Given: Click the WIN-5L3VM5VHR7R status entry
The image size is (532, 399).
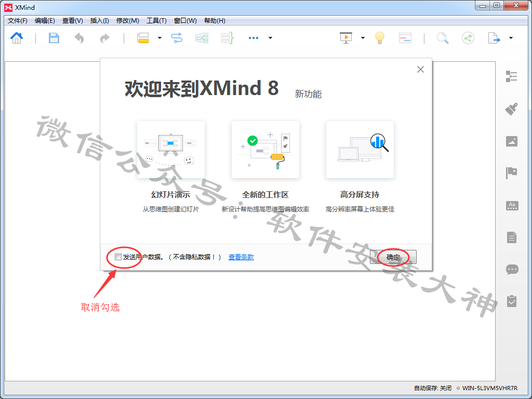Looking at the screenshot, I should [x=489, y=388].
